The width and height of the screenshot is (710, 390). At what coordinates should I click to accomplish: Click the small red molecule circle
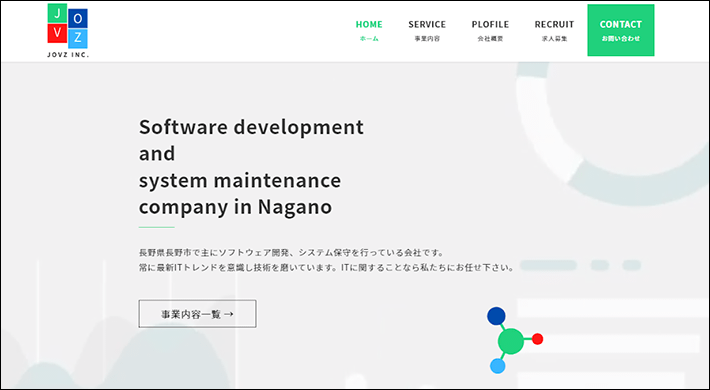(x=537, y=339)
